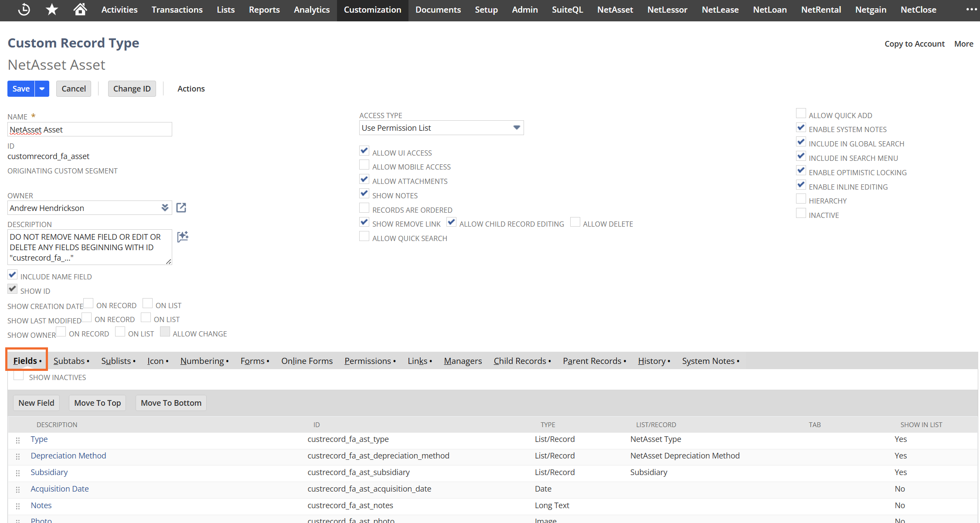Image resolution: width=980 pixels, height=523 pixels.
Task: Toggle the Allow Quick Add checkbox
Action: pyautogui.click(x=801, y=114)
